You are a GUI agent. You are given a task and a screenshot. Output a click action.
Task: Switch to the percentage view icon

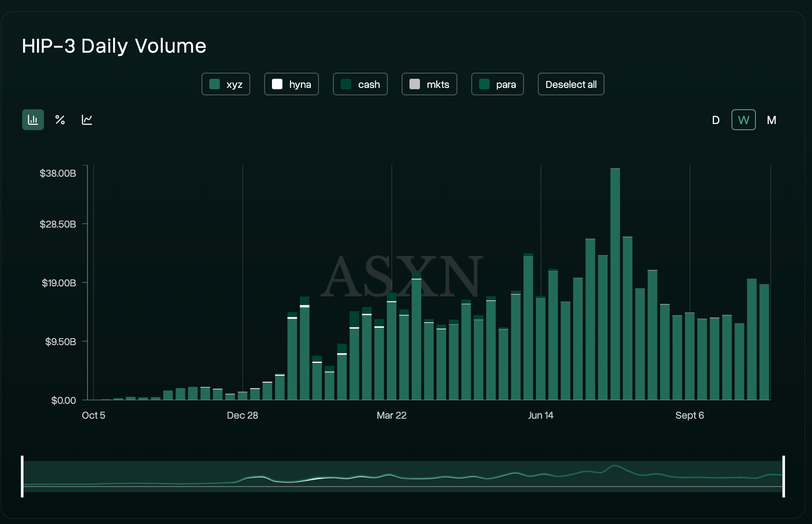click(60, 120)
